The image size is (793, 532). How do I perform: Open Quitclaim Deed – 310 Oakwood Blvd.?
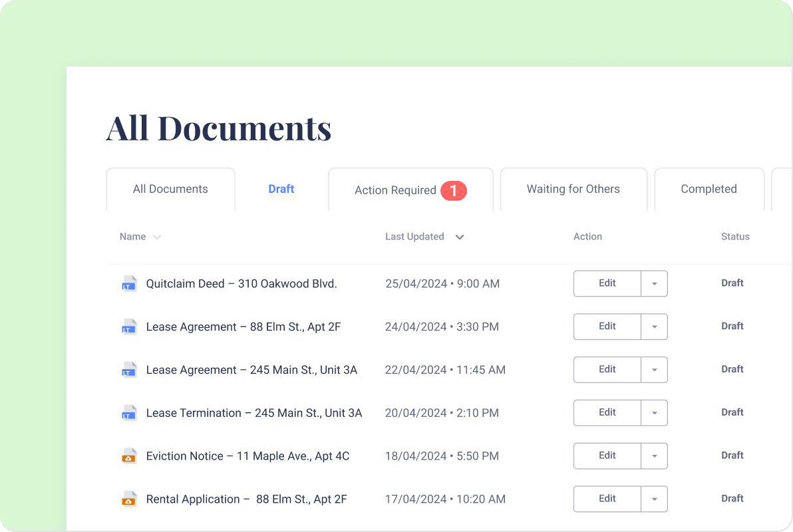coord(241,284)
